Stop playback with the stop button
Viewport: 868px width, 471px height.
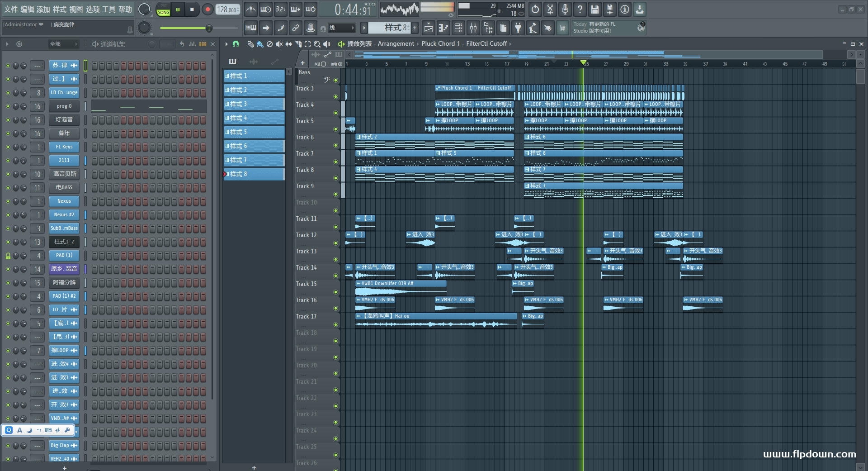192,10
